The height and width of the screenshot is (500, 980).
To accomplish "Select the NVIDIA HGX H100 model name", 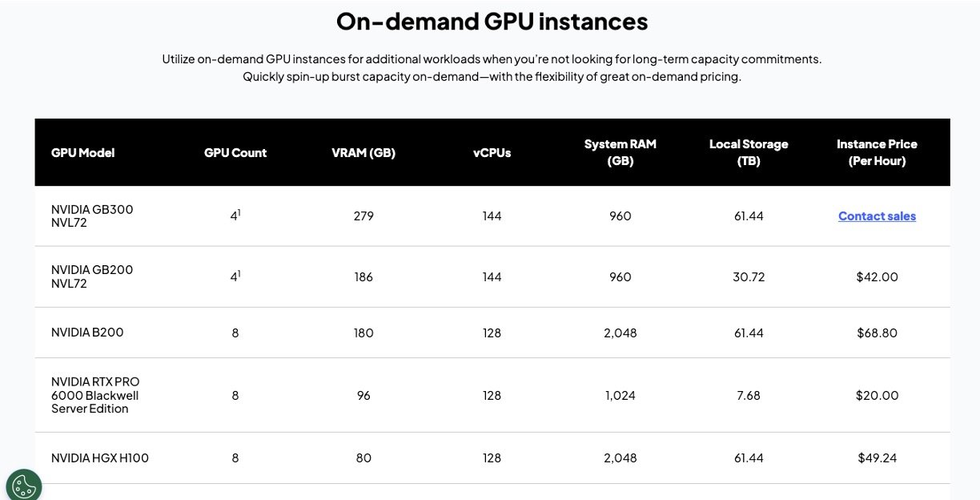I will (100, 458).
